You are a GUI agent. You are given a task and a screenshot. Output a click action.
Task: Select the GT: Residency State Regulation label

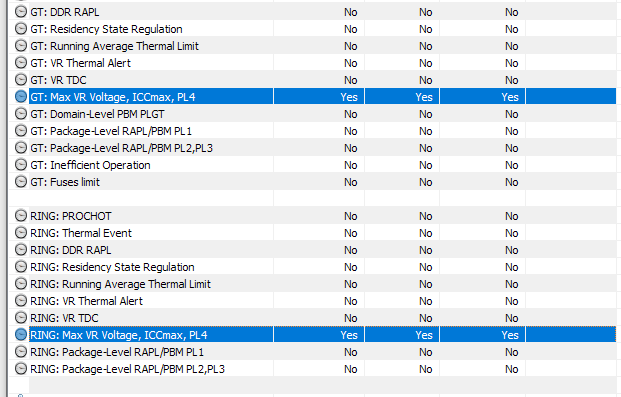pos(107,29)
